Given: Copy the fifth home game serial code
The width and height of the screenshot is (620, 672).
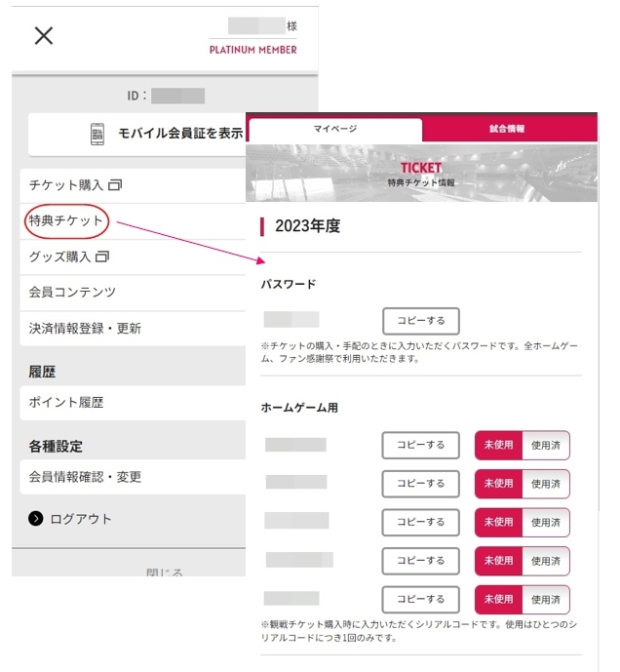Looking at the screenshot, I should coord(420,600).
